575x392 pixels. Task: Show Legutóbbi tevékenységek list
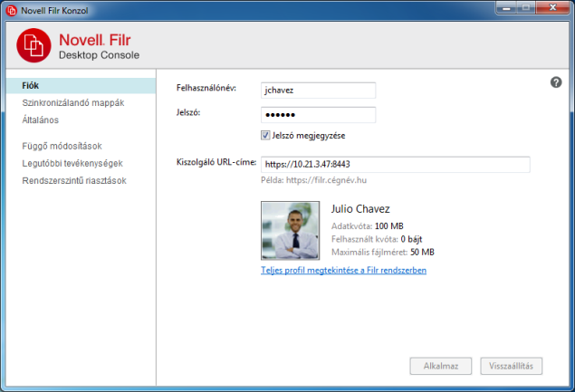[x=72, y=163]
